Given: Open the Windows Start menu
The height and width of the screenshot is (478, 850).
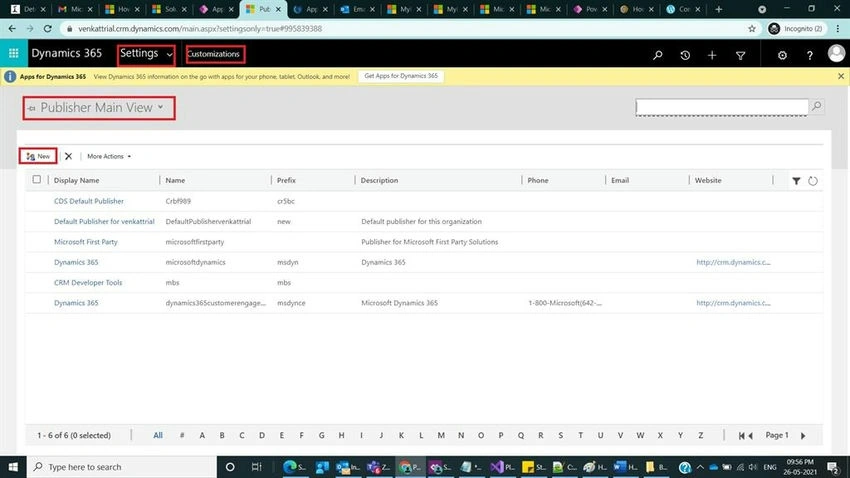Looking at the screenshot, I should click(x=13, y=467).
